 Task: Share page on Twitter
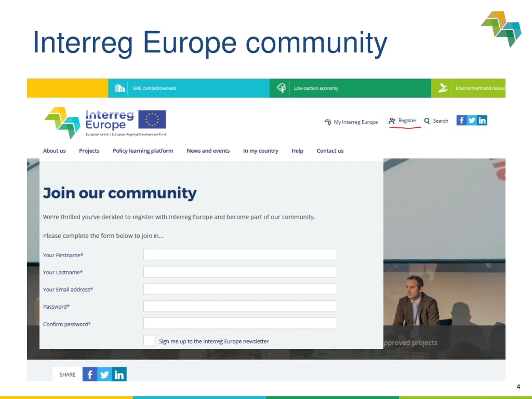104,374
